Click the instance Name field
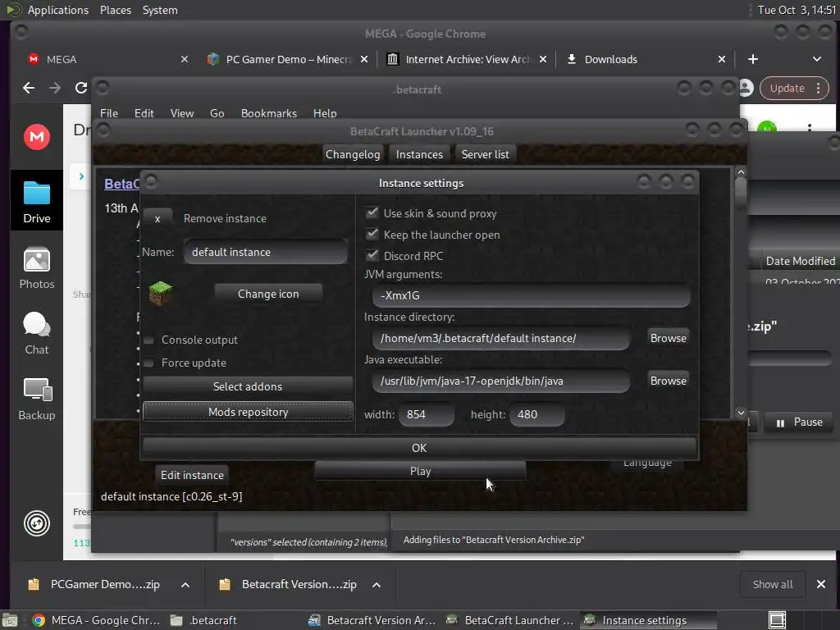 [x=266, y=252]
